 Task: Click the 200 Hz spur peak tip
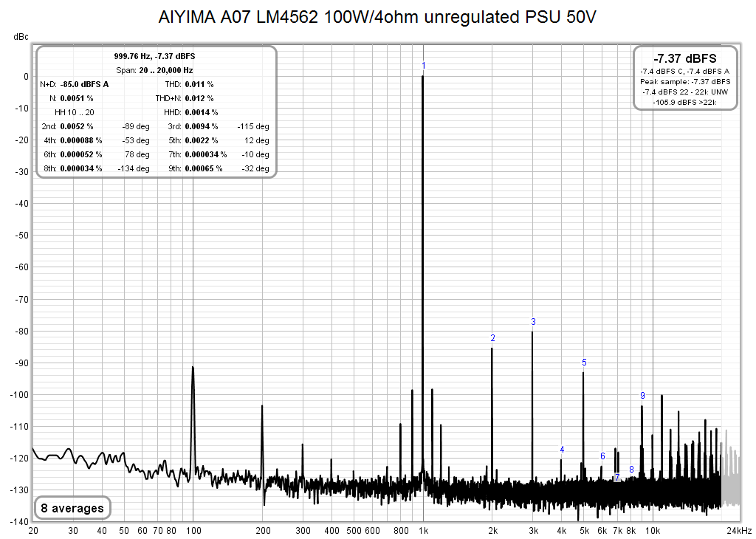pos(262,405)
